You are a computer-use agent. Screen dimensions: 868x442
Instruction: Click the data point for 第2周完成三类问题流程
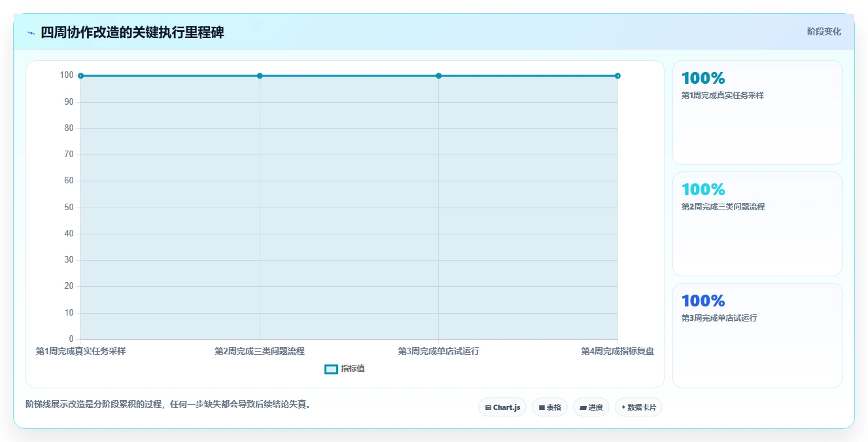pyautogui.click(x=260, y=76)
